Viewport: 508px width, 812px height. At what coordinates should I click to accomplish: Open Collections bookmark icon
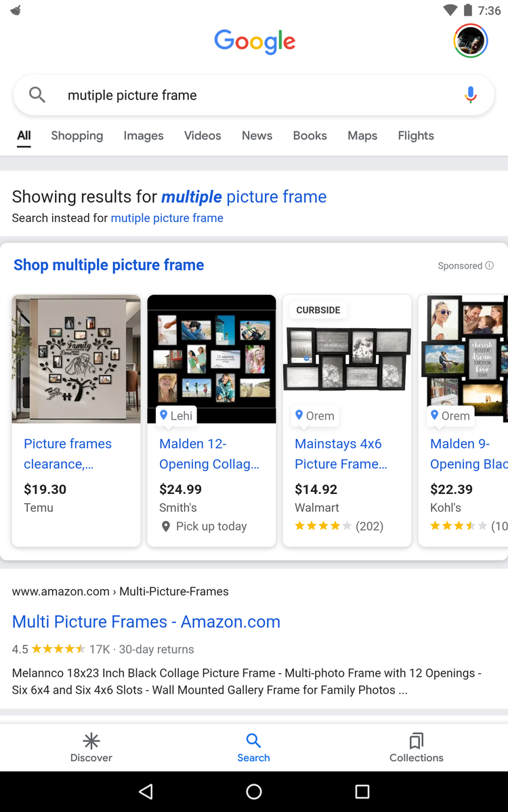point(417,740)
